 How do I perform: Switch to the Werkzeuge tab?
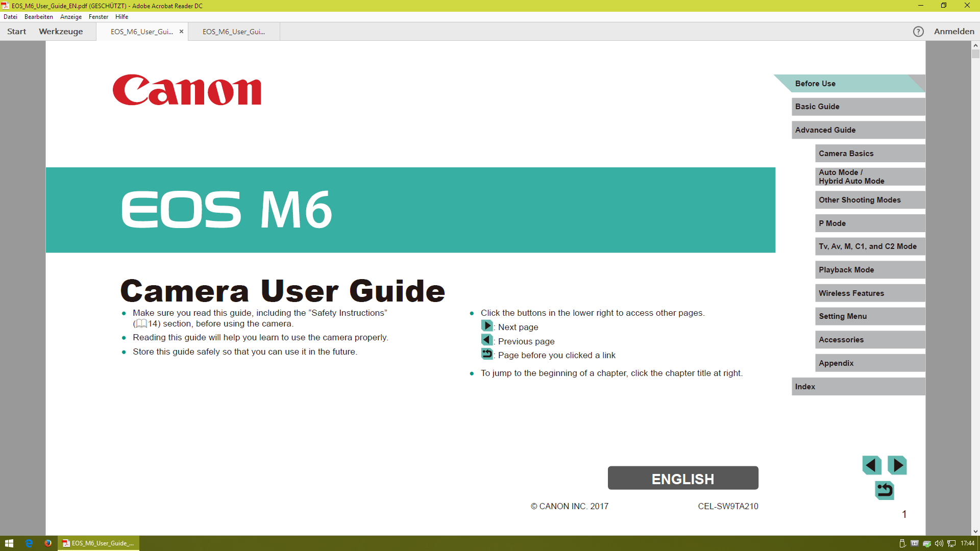tap(61, 32)
